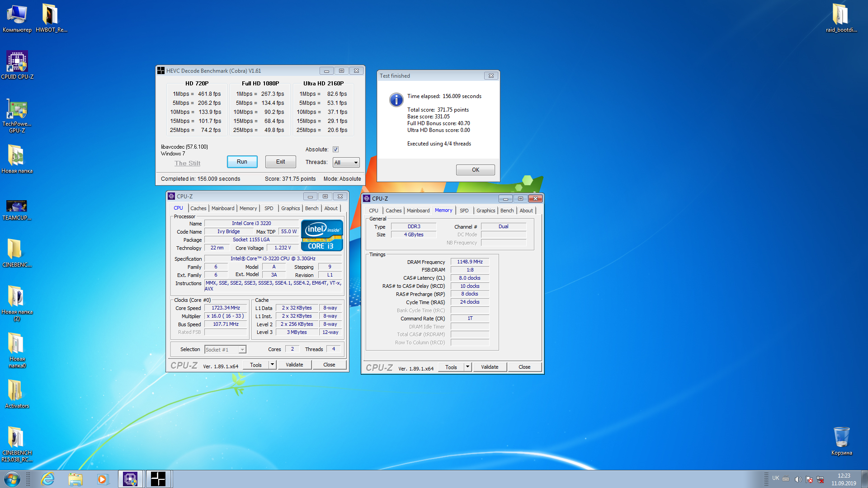Click the Core Speed 1723.34 MHz value

pos(226,308)
